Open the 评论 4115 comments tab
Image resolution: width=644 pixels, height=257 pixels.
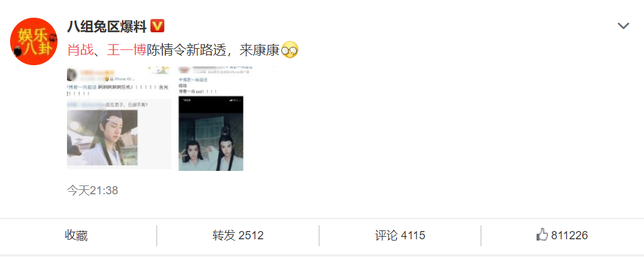(x=400, y=235)
